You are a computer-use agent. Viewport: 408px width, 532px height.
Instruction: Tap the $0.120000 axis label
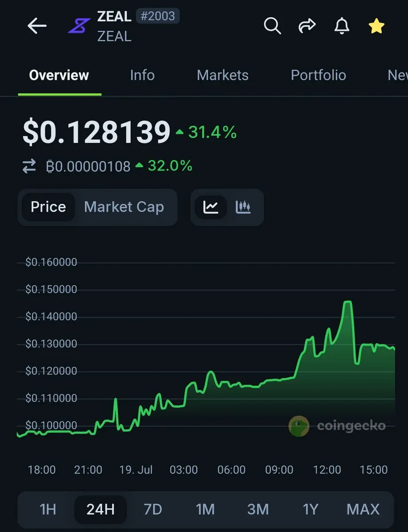pyautogui.click(x=51, y=371)
